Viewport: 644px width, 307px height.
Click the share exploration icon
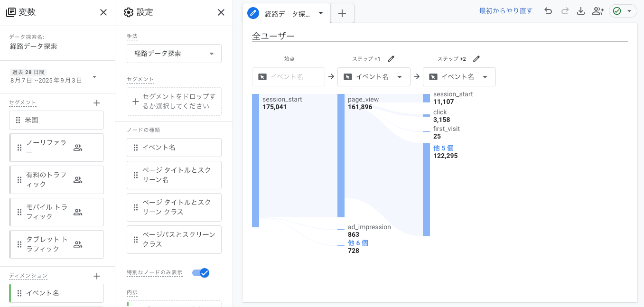pyautogui.click(x=597, y=10)
